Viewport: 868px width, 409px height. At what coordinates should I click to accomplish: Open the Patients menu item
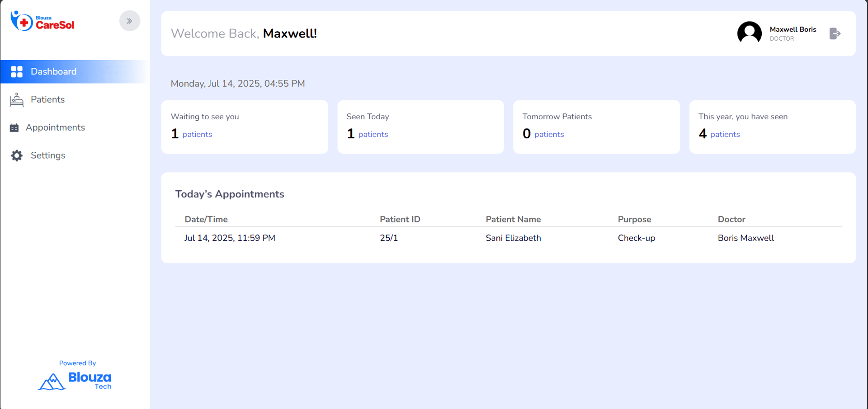click(x=47, y=99)
